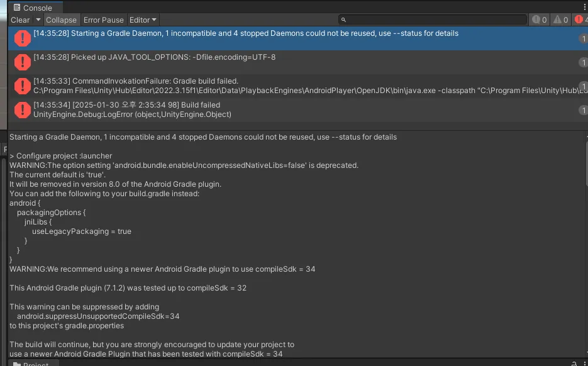Click error icon of JAVA_TOOL_OPTIONS log
The width and height of the screenshot is (588, 366).
click(23, 62)
